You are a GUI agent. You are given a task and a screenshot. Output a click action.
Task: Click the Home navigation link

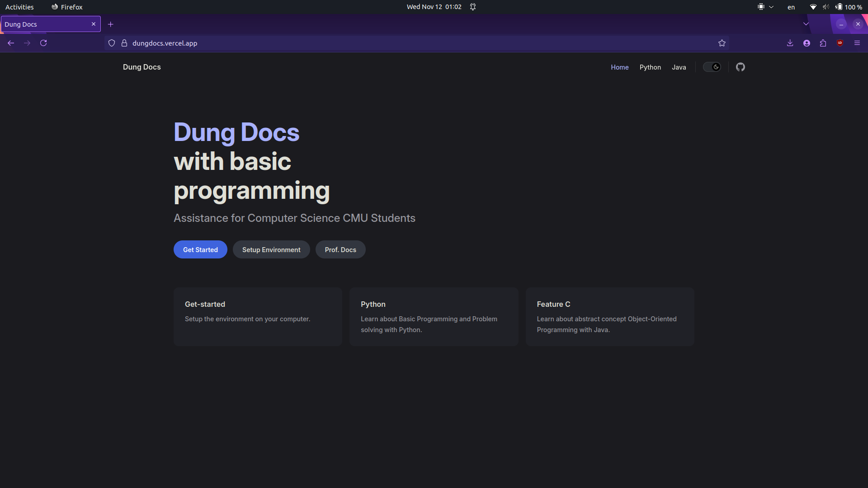point(619,67)
